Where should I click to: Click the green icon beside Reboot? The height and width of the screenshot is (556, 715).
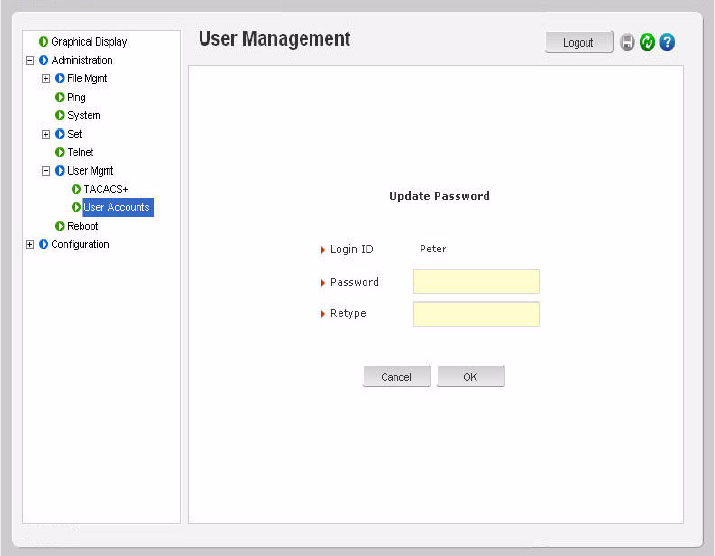click(x=60, y=226)
